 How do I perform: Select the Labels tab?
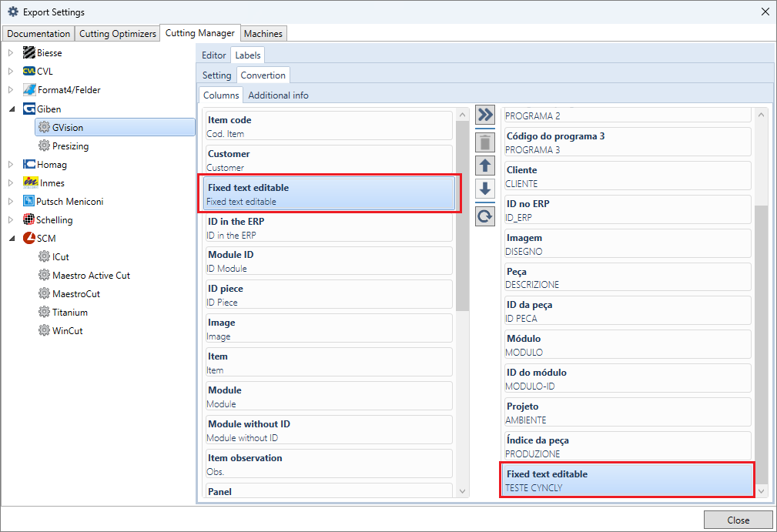[x=248, y=55]
